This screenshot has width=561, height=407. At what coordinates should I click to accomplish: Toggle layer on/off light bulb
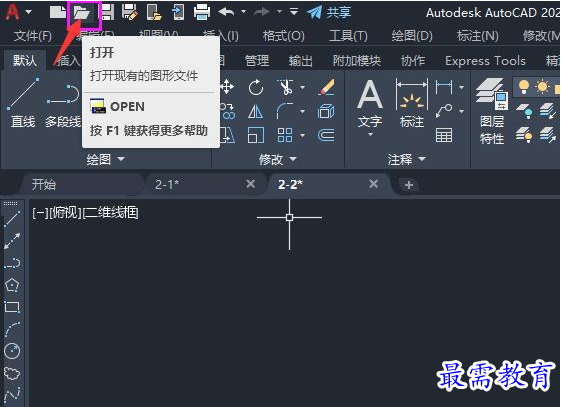pos(524,87)
